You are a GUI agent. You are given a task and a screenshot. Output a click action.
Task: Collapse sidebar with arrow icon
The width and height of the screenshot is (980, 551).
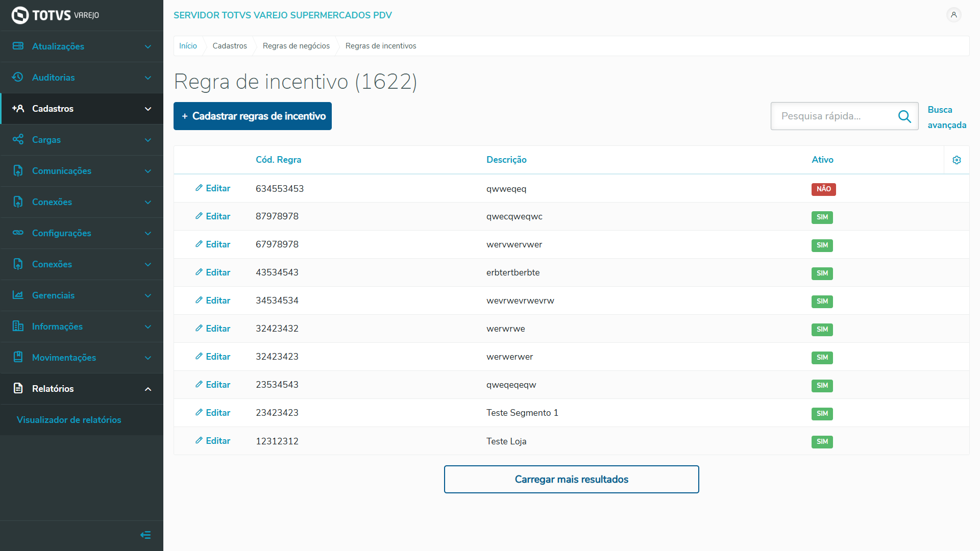145,535
